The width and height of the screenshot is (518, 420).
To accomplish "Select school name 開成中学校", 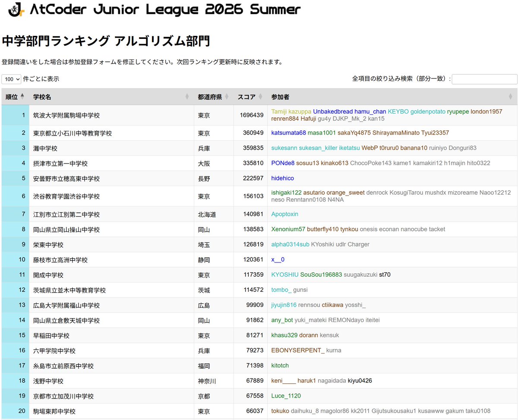I will click(48, 275).
